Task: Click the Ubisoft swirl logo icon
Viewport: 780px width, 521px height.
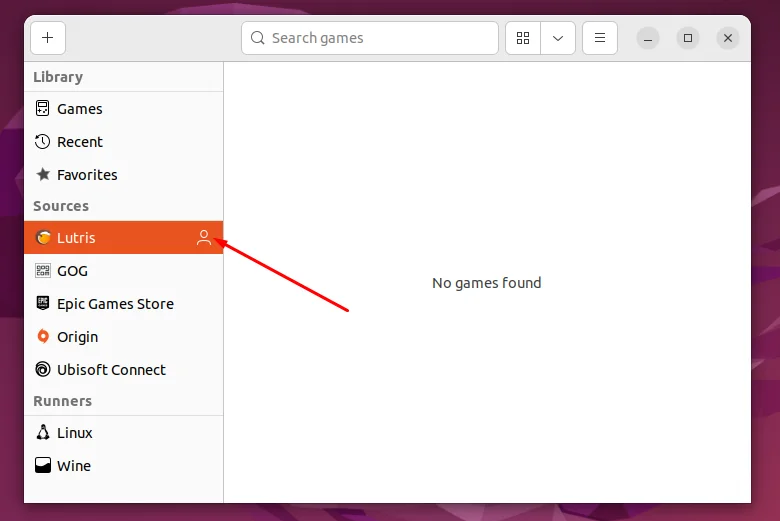Action: (x=43, y=369)
